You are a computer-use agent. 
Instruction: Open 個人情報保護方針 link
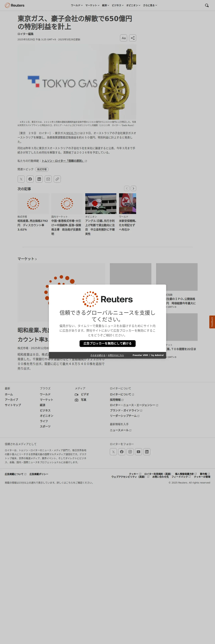[x=186, y=474]
